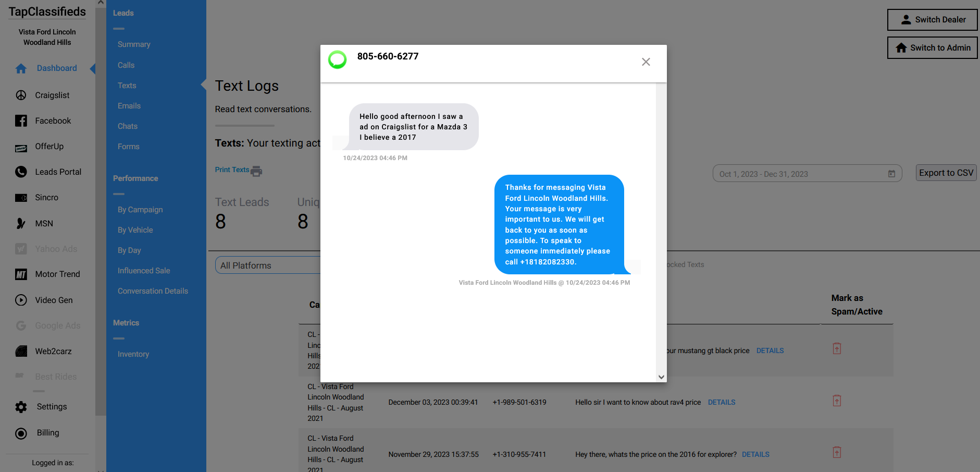Image resolution: width=980 pixels, height=472 pixels.
Task: Click the printer icon beside Print Texts
Action: coord(256,171)
